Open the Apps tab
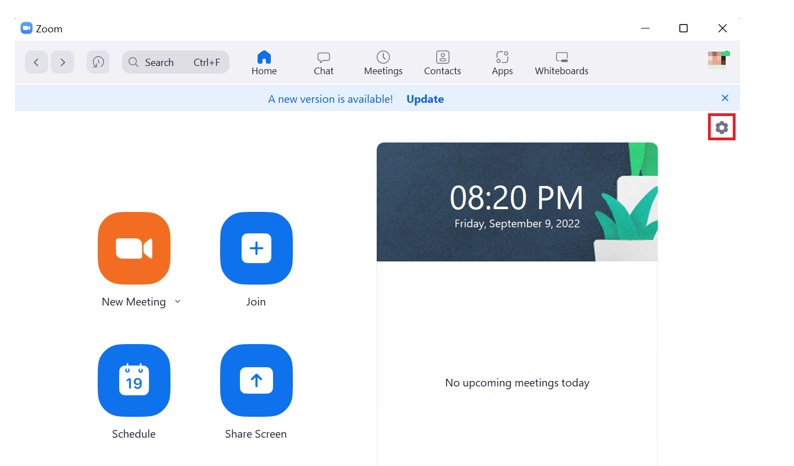The height and width of the screenshot is (466, 794). click(502, 63)
